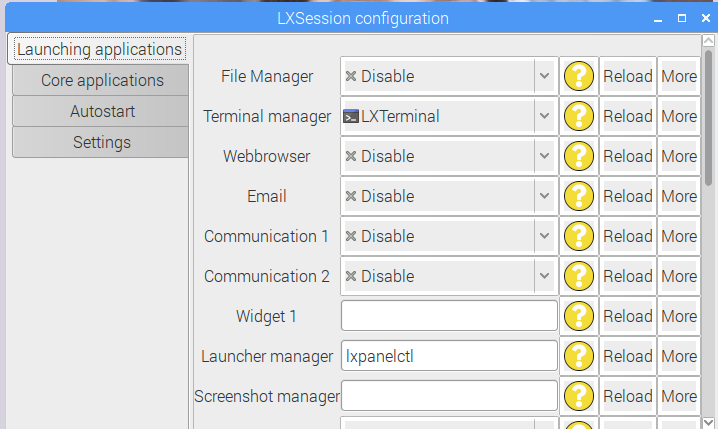Image resolution: width=718 pixels, height=429 pixels.
Task: Open help for File Manager setting
Action: click(x=579, y=76)
